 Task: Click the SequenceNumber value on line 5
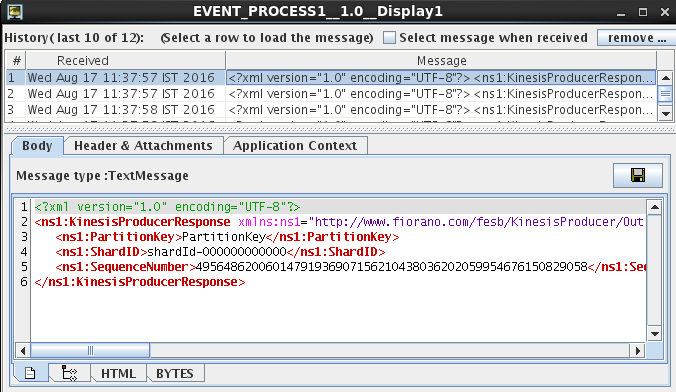click(x=391, y=267)
